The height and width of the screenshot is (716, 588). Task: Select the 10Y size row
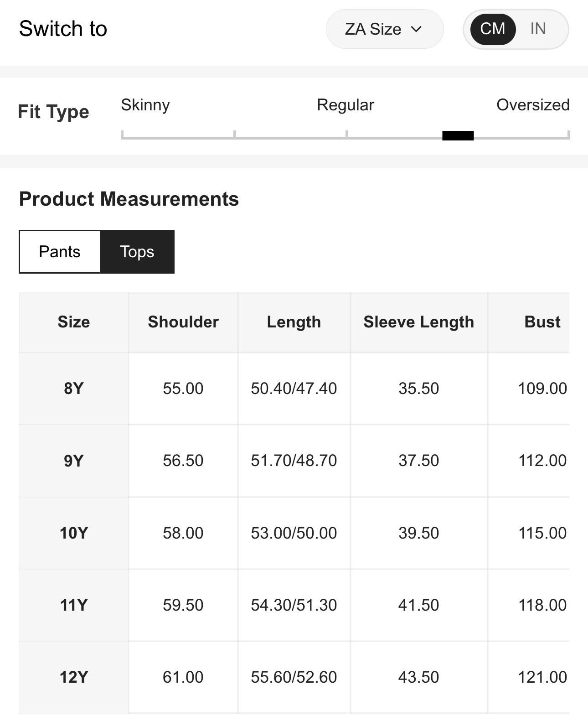(x=73, y=533)
